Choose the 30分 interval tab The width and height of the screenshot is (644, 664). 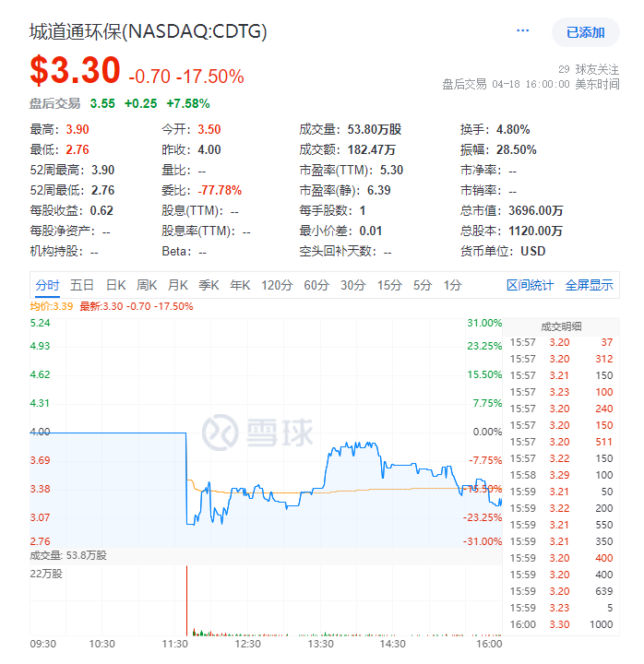click(353, 285)
